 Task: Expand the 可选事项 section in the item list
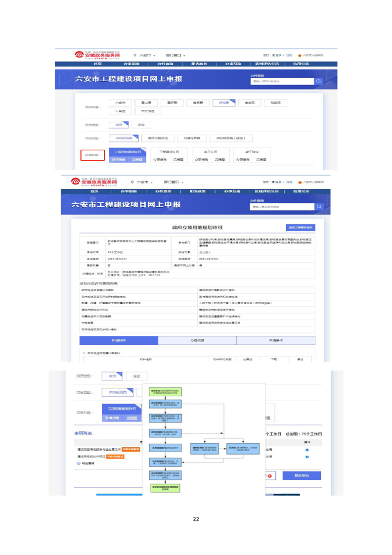point(86,463)
